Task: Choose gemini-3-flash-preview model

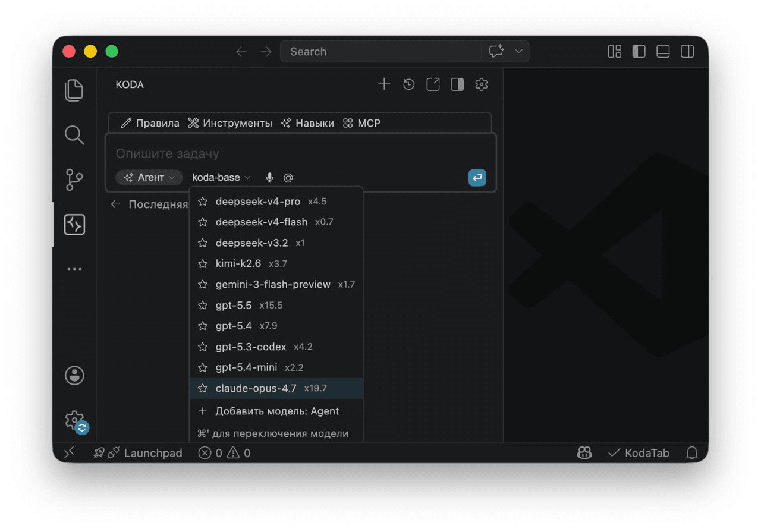Action: coord(276,284)
